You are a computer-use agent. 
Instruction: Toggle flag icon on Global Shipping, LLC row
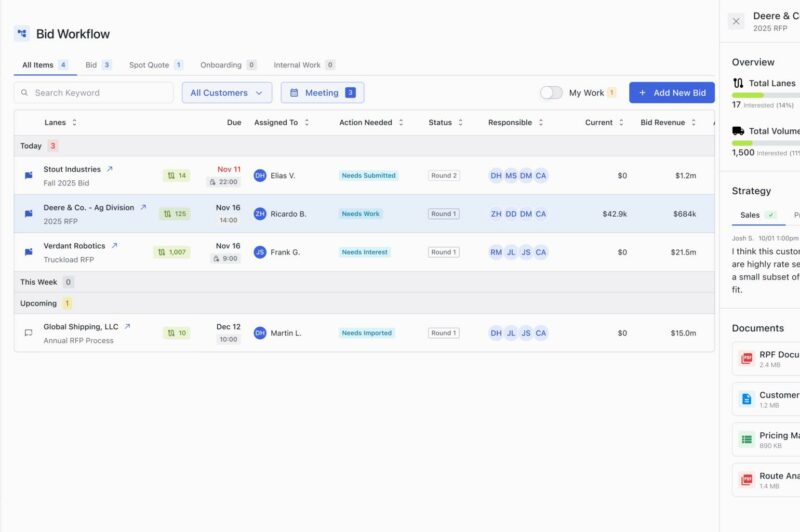[29, 333]
